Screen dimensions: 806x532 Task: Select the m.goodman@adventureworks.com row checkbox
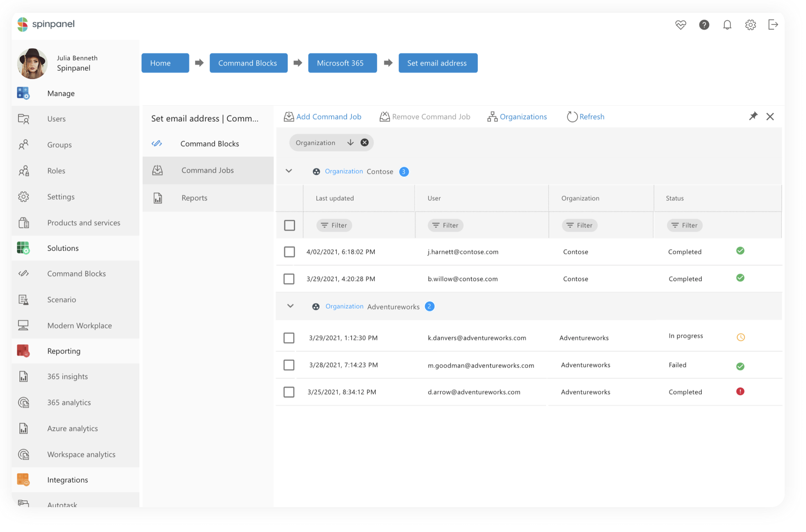[x=289, y=365]
